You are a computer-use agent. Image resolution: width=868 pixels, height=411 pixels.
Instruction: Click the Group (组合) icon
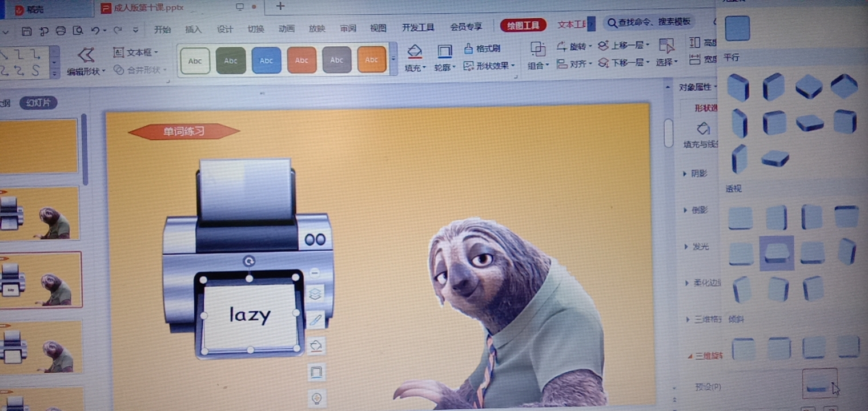537,49
